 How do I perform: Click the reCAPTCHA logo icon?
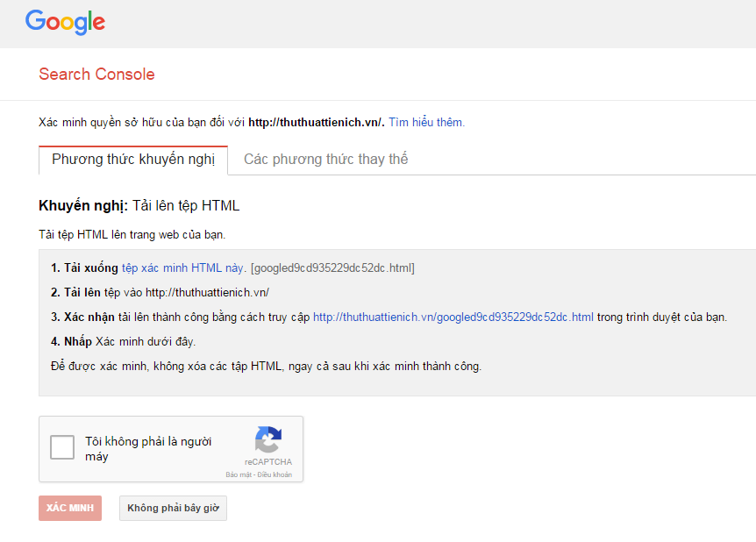click(268, 439)
